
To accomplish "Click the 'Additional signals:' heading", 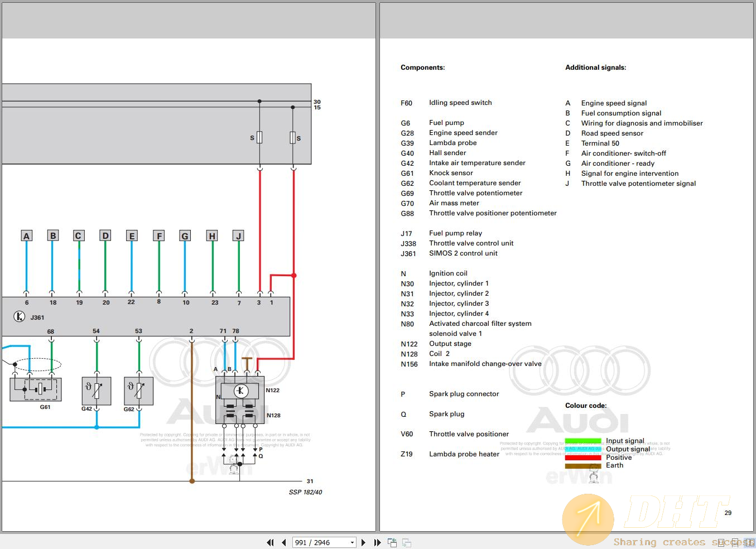I will (x=596, y=68).
